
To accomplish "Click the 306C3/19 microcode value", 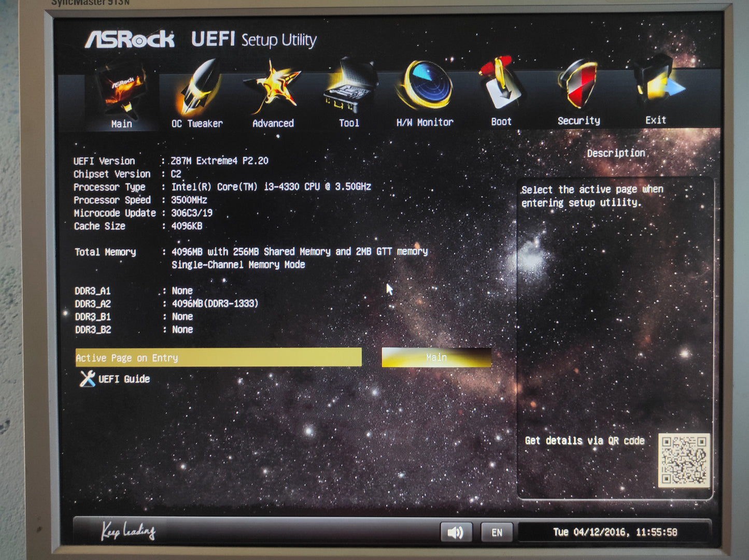I will (192, 213).
